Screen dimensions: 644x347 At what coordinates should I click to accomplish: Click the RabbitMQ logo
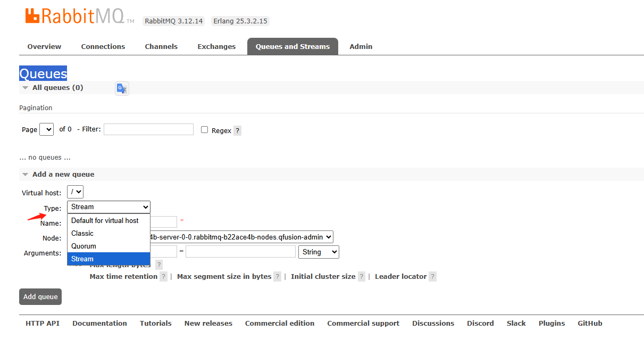click(x=80, y=16)
